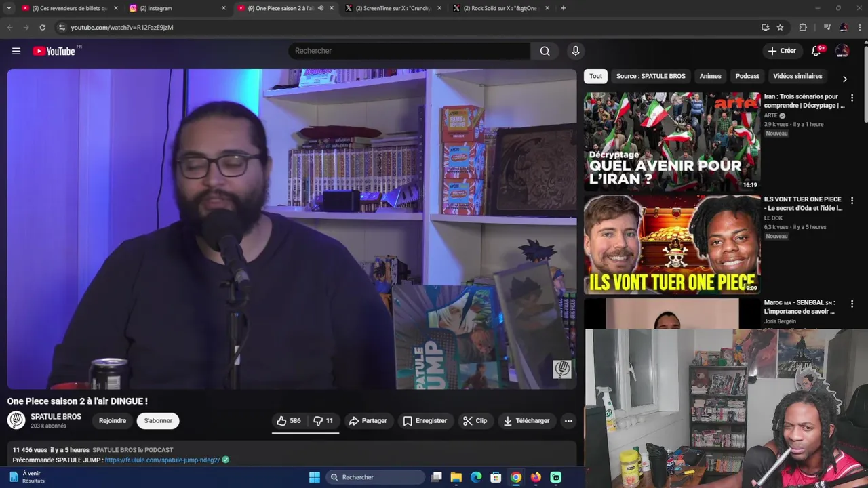The width and height of the screenshot is (868, 488).
Task: Go to the YouTube home logo
Action: [54, 51]
